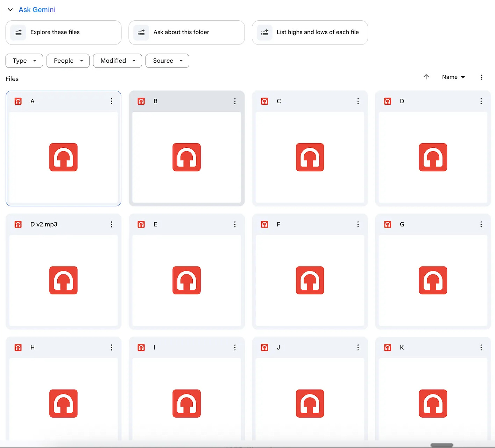Open the Type filter dropdown
Screen dimensions: 495x448
24,61
